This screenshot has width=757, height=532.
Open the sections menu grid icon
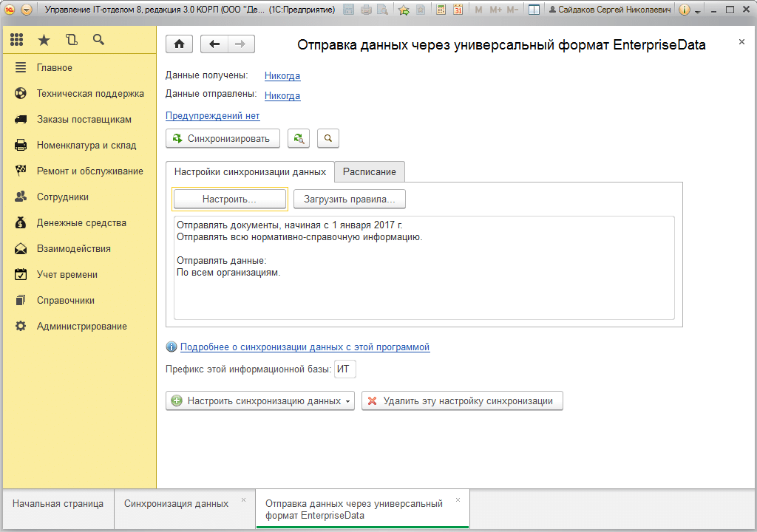point(16,40)
